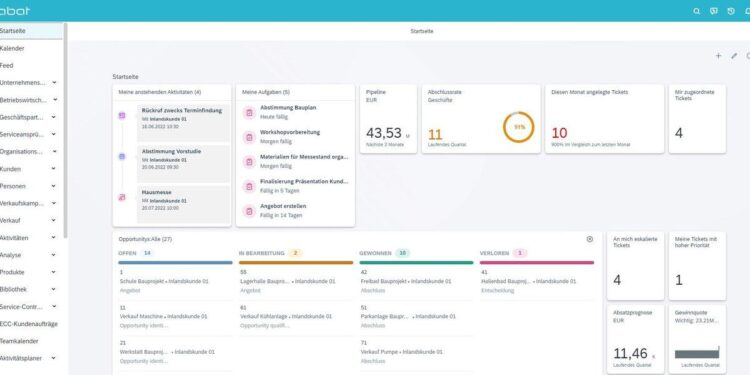Open the Abschlussrate Geschäfte tile
The width and height of the screenshot is (750, 375).
click(x=481, y=119)
